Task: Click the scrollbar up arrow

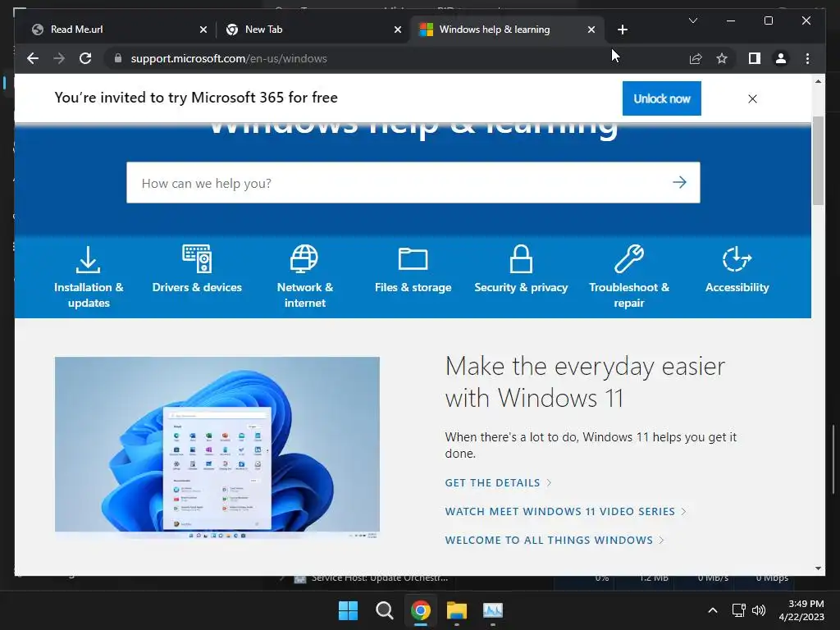Action: (x=818, y=81)
